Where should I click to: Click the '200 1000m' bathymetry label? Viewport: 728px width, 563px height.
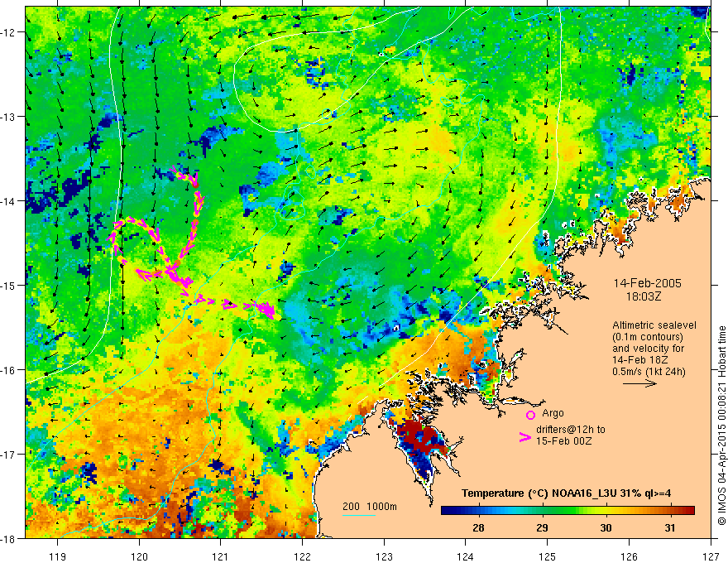click(x=370, y=507)
